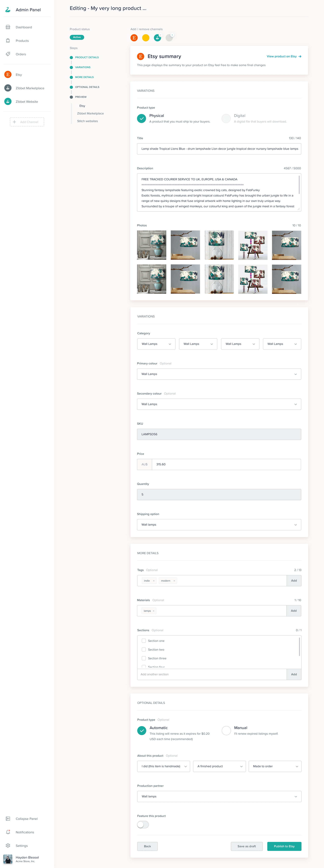Click into the Price amount field
This screenshot has width=324, height=868.
tap(226, 464)
